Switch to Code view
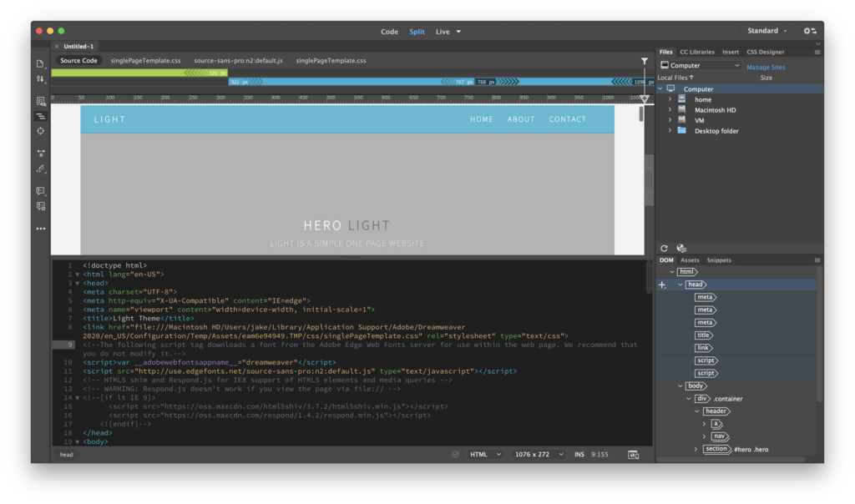 click(389, 32)
